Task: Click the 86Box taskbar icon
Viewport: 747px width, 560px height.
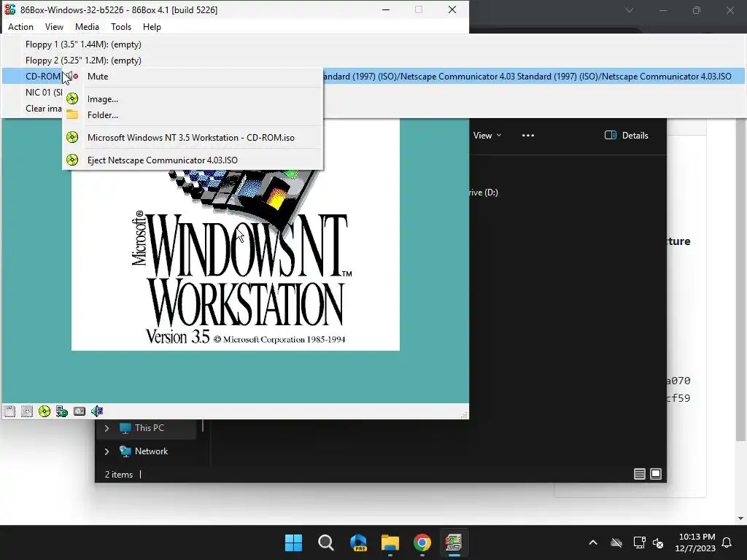Action: [x=454, y=542]
